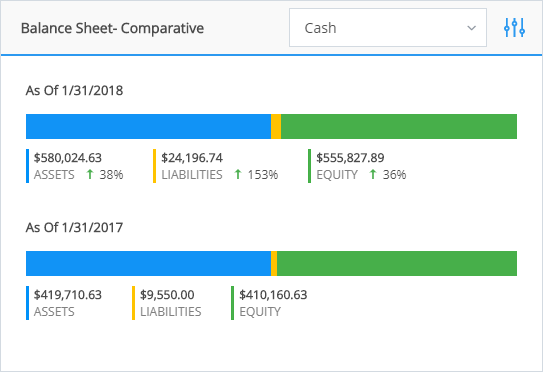Select the $555,827.89 equity value
The height and width of the screenshot is (372, 543).
click(350, 158)
